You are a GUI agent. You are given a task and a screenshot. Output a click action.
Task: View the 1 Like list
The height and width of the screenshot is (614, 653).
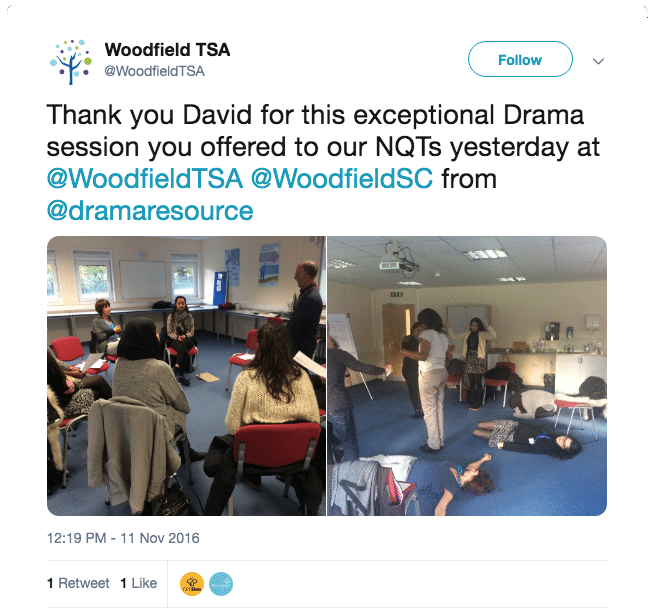point(139,583)
